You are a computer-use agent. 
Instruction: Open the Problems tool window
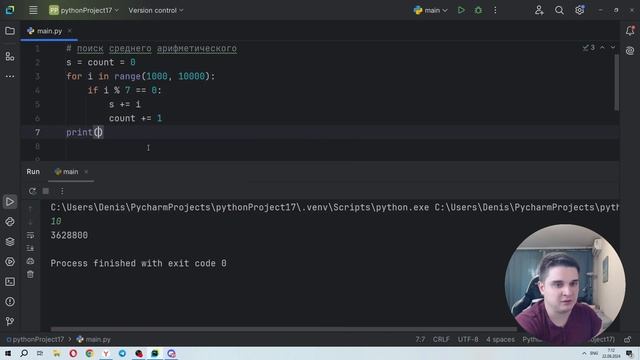pos(10,302)
